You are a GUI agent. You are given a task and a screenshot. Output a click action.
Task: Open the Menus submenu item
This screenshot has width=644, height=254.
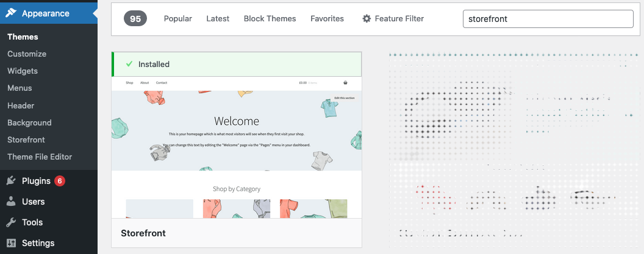[x=20, y=88]
